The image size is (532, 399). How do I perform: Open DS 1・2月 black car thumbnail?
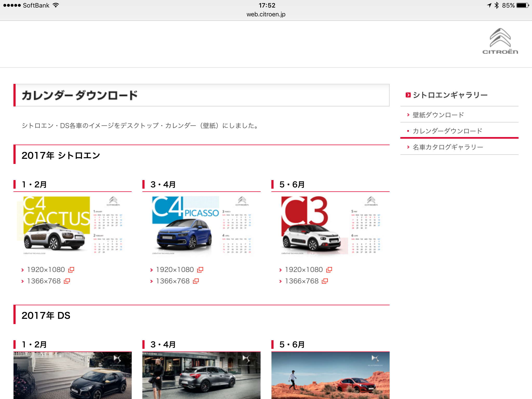pos(72,375)
